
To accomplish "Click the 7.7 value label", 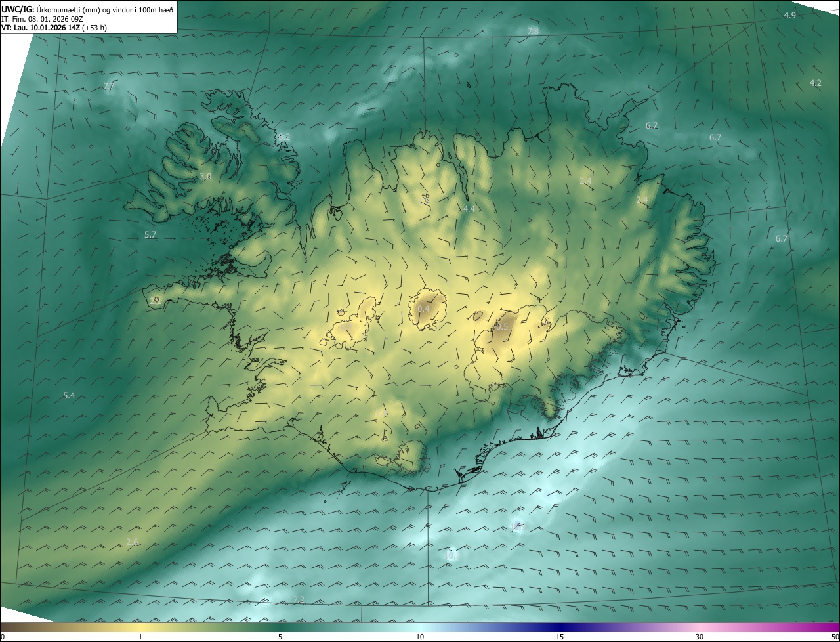I will tap(109, 86).
